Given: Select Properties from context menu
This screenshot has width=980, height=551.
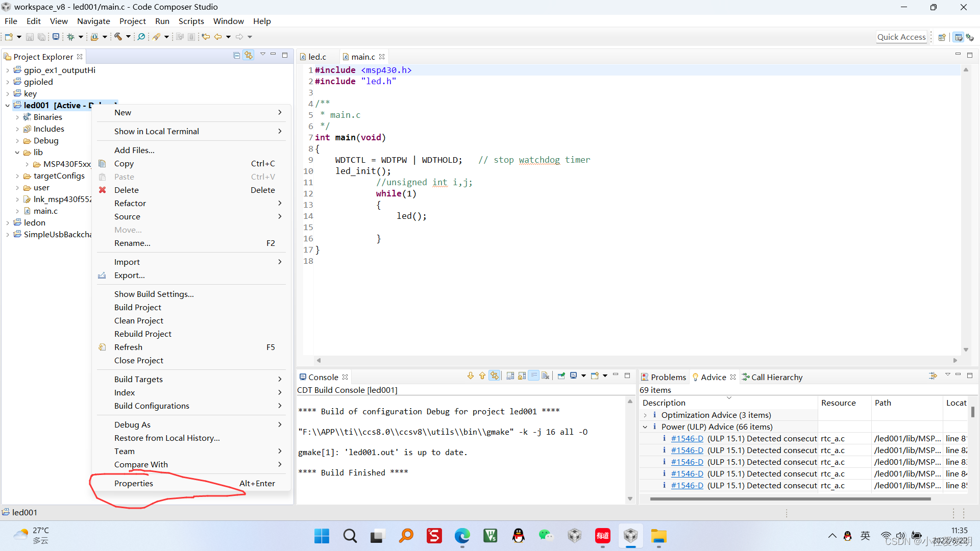Looking at the screenshot, I should tap(134, 483).
